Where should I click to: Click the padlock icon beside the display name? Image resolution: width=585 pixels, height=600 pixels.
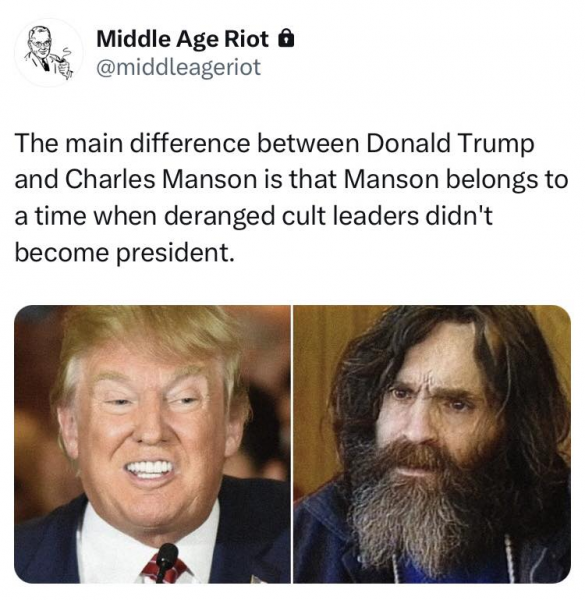point(286,39)
